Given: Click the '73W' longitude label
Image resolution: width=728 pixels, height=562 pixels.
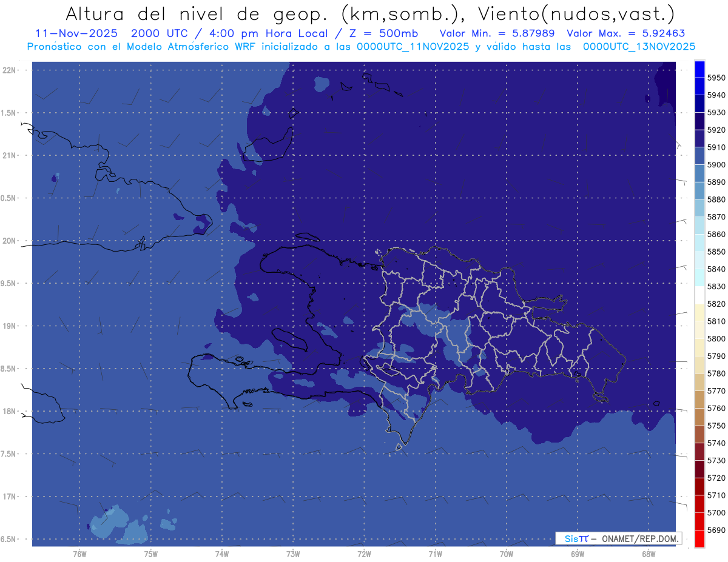Looking at the screenshot, I should pos(293,554).
